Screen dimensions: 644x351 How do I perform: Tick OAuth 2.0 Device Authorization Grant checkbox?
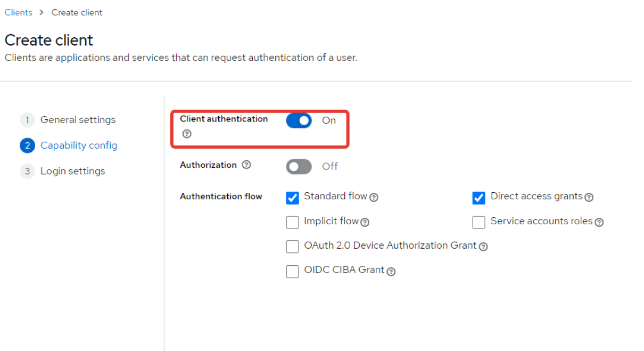[292, 247]
